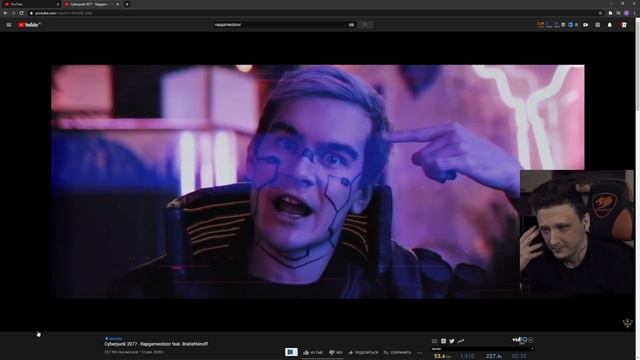This screenshot has width=640, height=360.
Task: Open the browser three-dot menu
Action: click(635, 13)
